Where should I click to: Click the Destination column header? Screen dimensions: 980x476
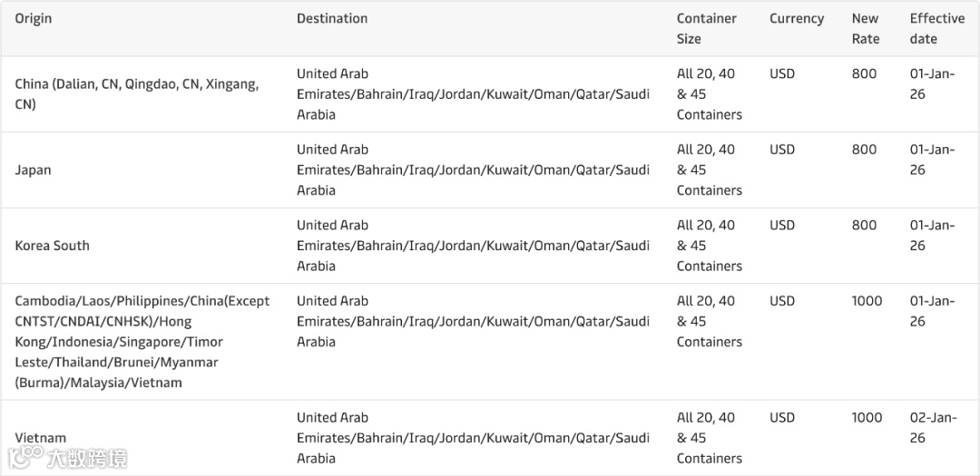coord(332,18)
